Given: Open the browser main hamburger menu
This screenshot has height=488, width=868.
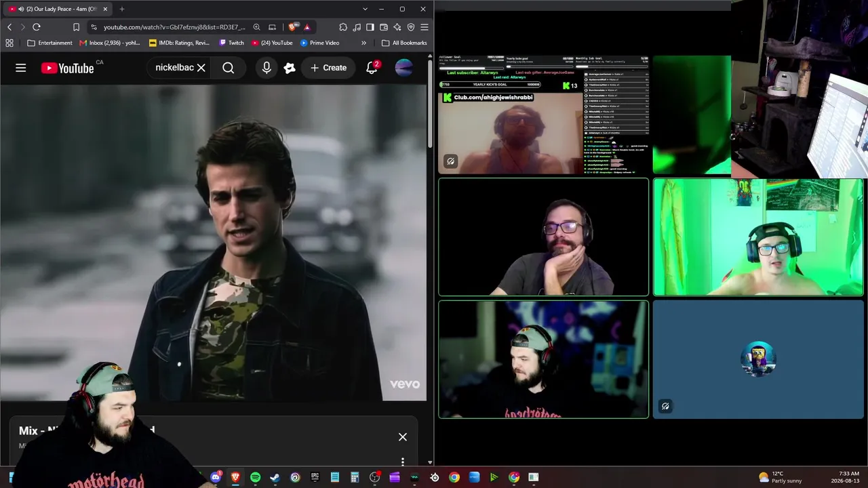Looking at the screenshot, I should pyautogui.click(x=425, y=27).
